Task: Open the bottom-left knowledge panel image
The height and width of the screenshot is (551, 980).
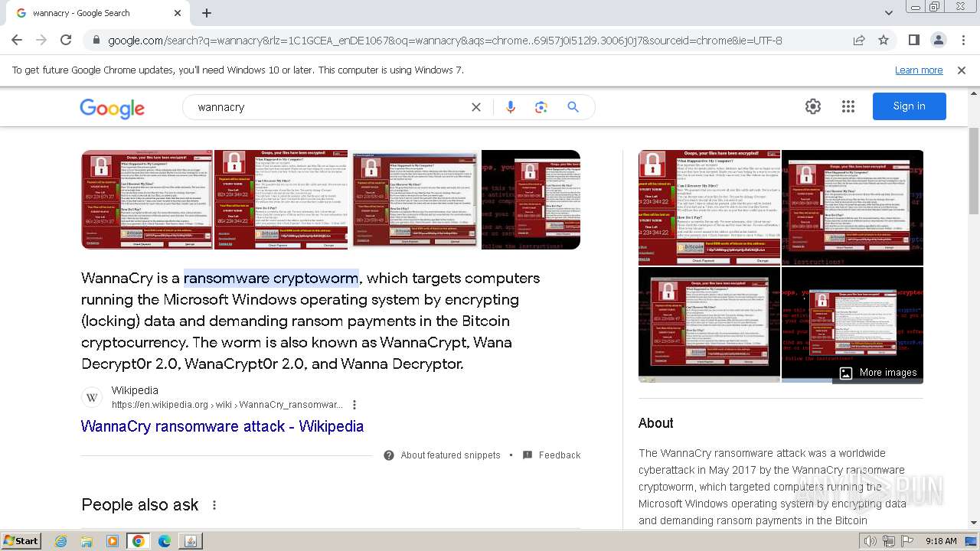Action: 710,324
